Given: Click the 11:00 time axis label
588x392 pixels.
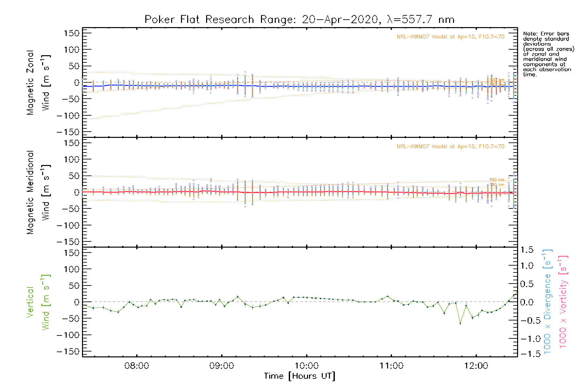Looking at the screenshot, I should tap(391, 366).
